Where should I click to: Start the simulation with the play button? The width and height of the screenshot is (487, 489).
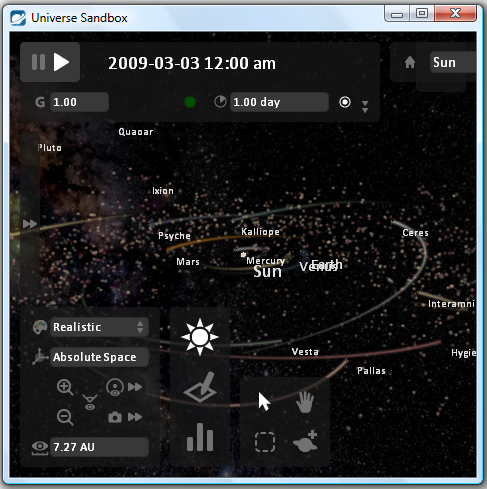61,62
